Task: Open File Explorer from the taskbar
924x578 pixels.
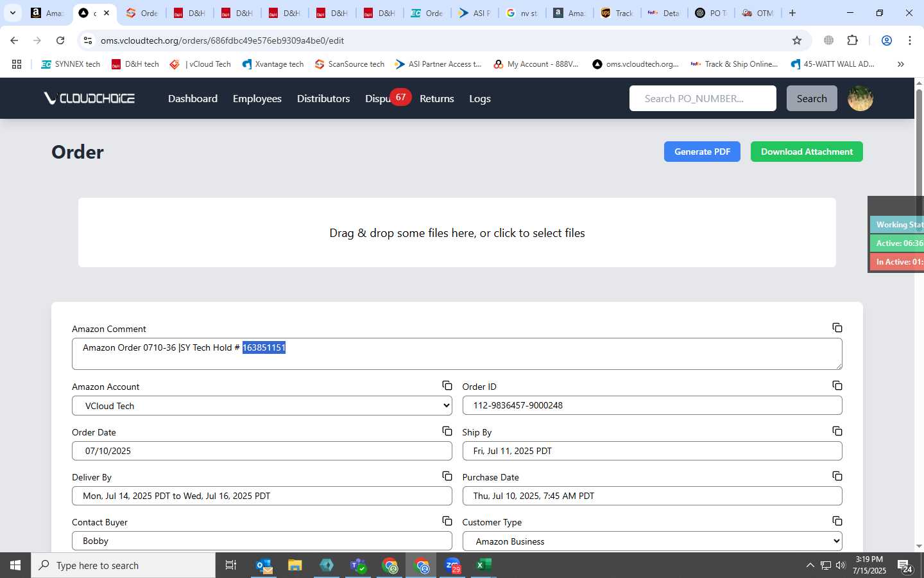Action: tap(295, 565)
